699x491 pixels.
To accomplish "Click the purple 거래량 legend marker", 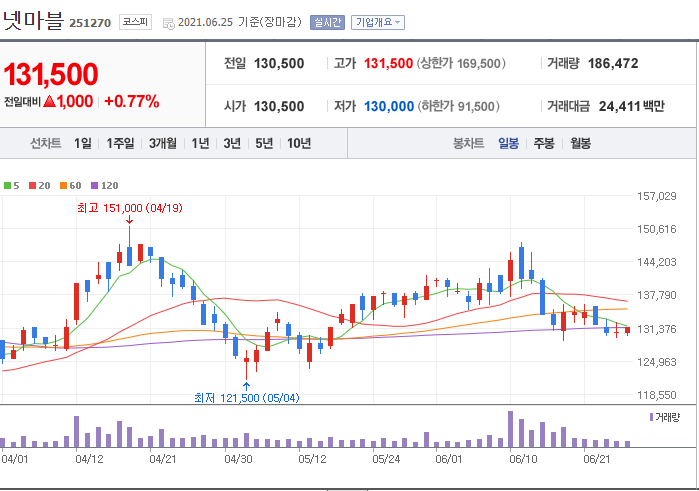I will (651, 417).
